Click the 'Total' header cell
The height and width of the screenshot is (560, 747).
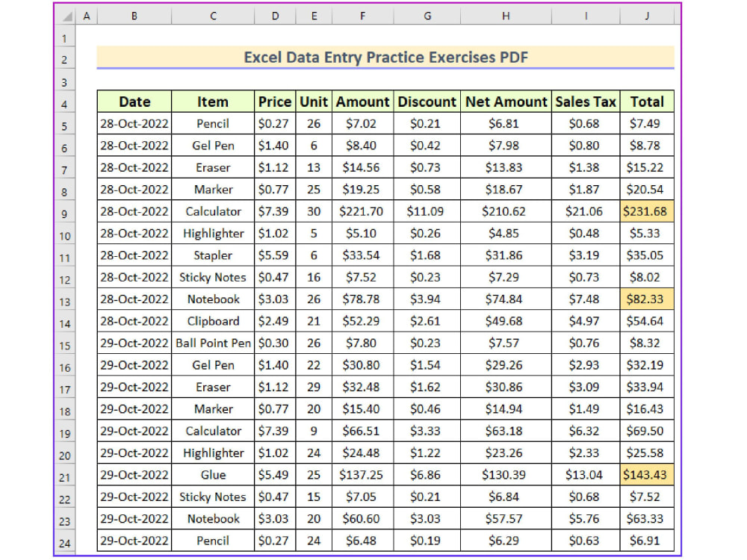pos(647,102)
